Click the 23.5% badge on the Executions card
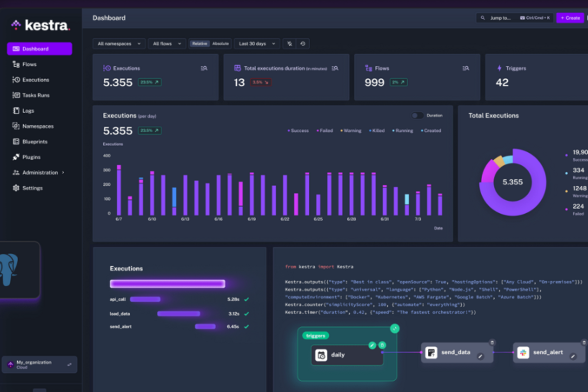The width and height of the screenshot is (588, 392). pyautogui.click(x=149, y=82)
